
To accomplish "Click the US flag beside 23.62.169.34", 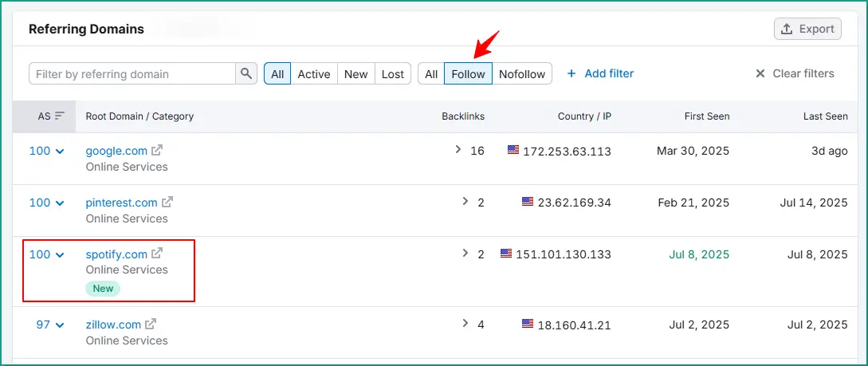I will click(x=528, y=202).
